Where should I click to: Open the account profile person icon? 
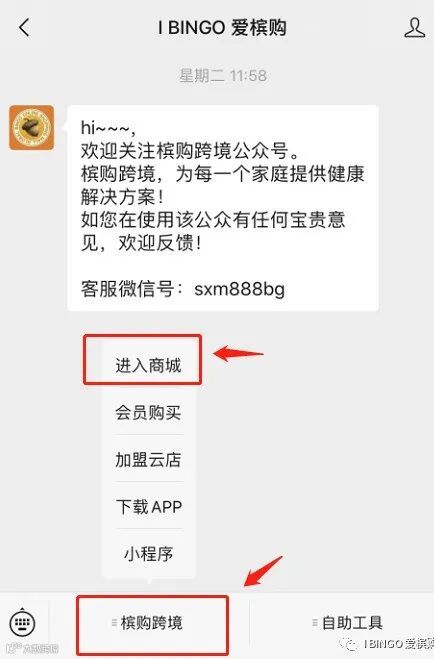[x=414, y=28]
